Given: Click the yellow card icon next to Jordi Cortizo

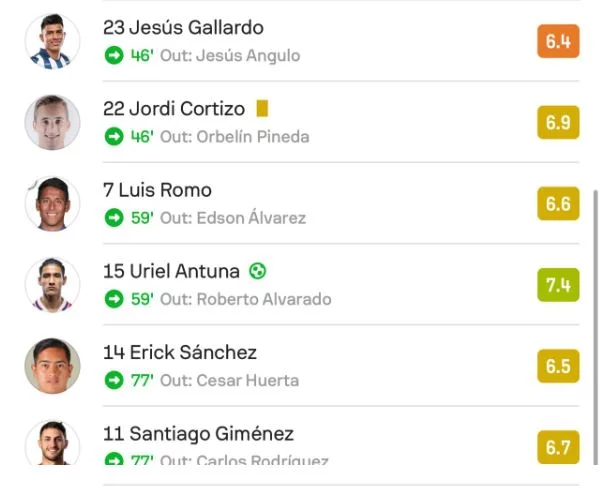Looking at the screenshot, I should point(262,108).
